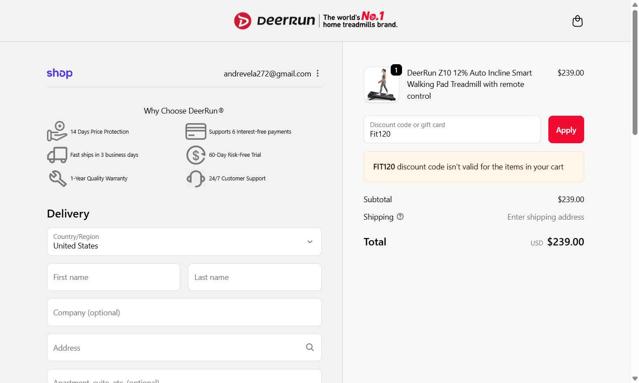Screen dimensions: 639x383
Task: Click the Enter shipping address text
Action: tap(545, 217)
